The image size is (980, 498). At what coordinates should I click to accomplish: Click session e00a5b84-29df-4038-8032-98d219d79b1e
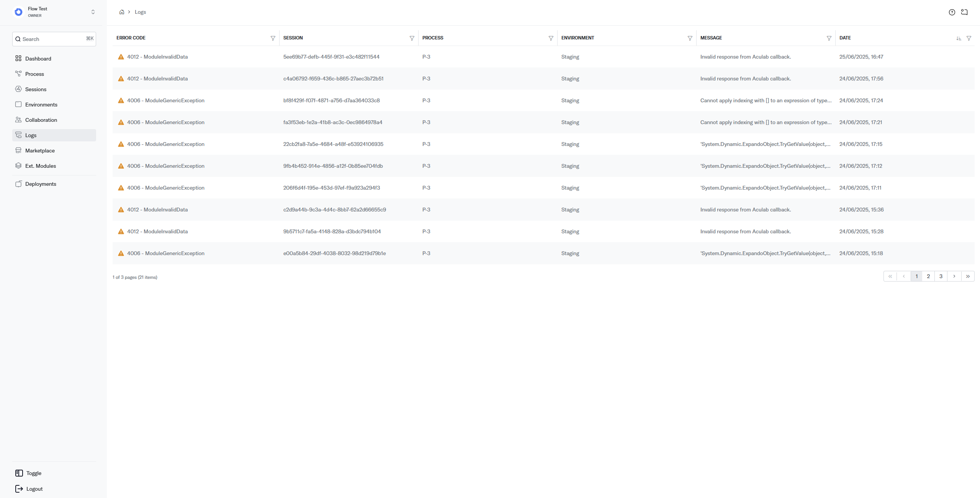(334, 253)
